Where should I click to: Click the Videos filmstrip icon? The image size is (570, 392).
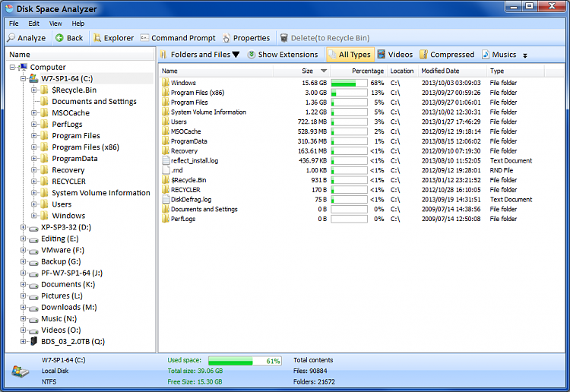coord(382,55)
